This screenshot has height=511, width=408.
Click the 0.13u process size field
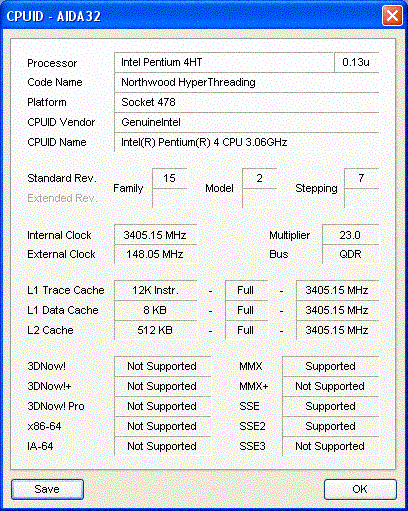point(356,62)
